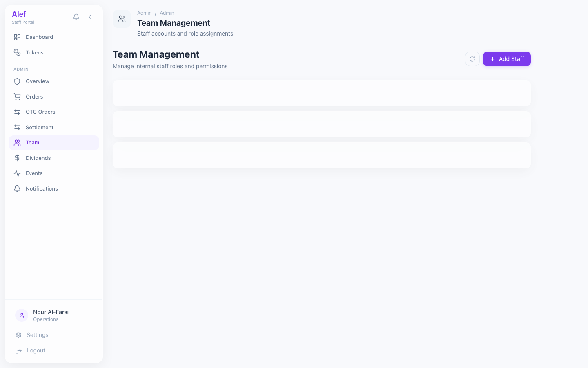
Task: Open the Dashboard icon in sidebar
Action: click(x=17, y=37)
